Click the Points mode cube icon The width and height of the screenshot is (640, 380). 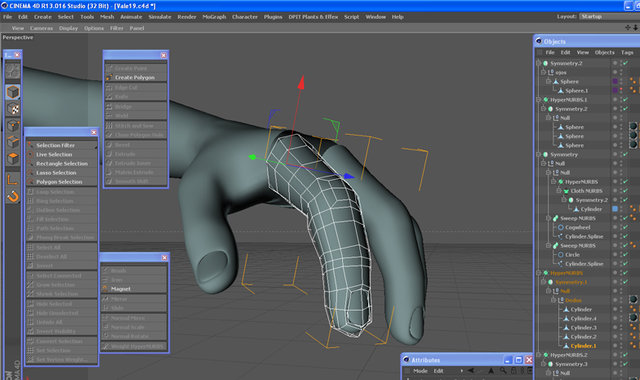(x=13, y=126)
